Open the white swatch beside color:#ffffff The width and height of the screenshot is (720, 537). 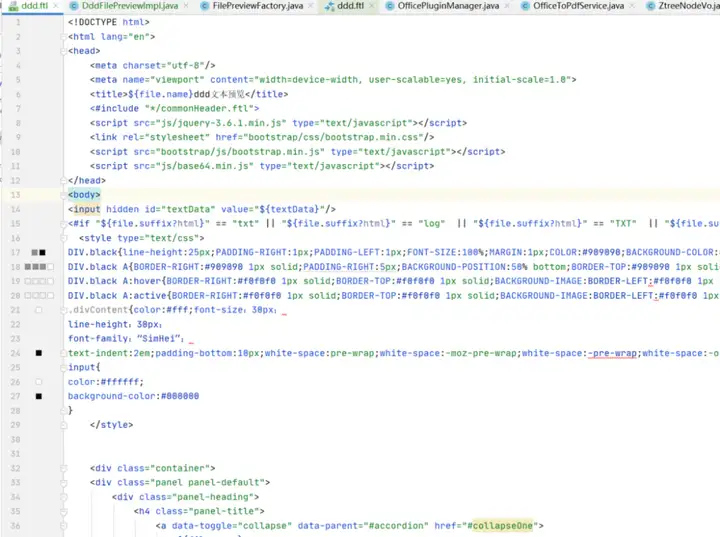tap(39, 382)
